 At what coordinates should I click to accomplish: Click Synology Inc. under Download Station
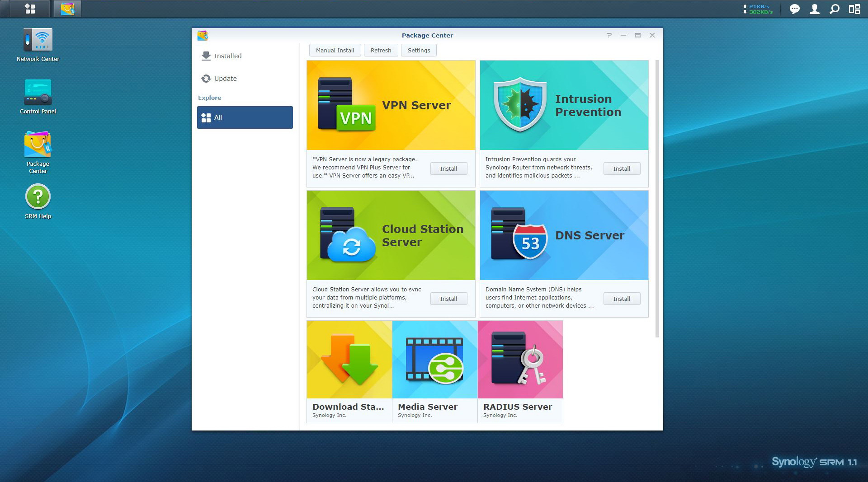[x=330, y=415]
